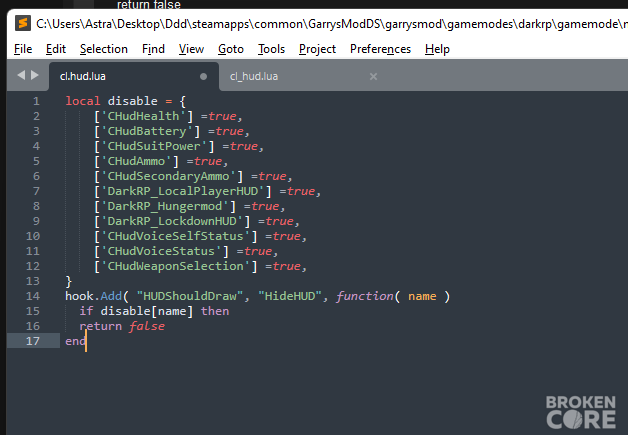Click the unsaved dot on the cl.hud.lua tab

click(203, 77)
